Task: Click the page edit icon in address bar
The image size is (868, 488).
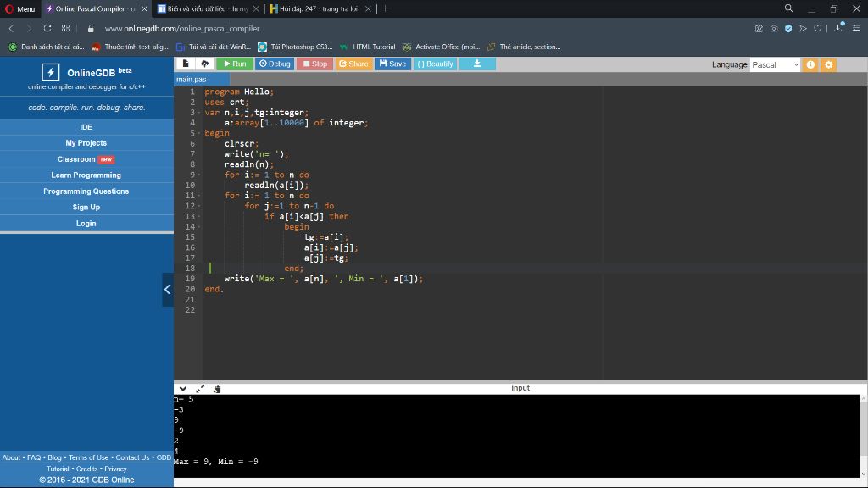Action: [x=759, y=28]
